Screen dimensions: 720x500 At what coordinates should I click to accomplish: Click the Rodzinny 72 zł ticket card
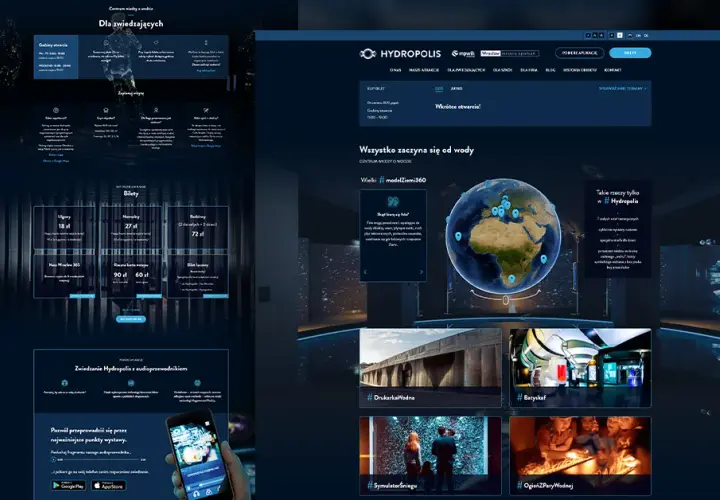click(198, 228)
